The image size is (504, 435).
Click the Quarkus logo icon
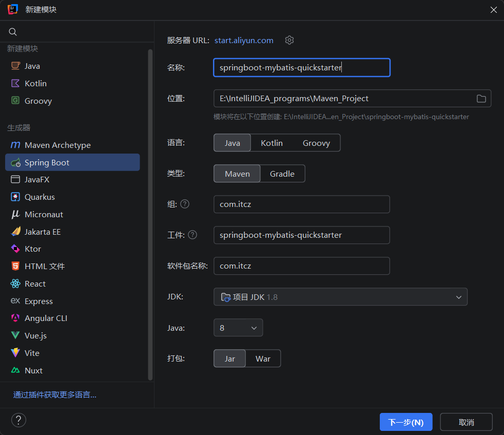(15, 197)
